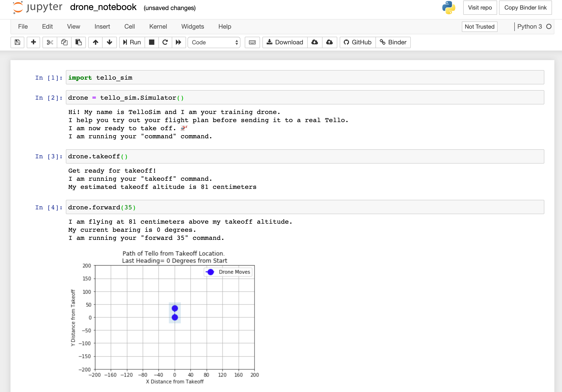Move selected cell down arrow

[x=109, y=42]
